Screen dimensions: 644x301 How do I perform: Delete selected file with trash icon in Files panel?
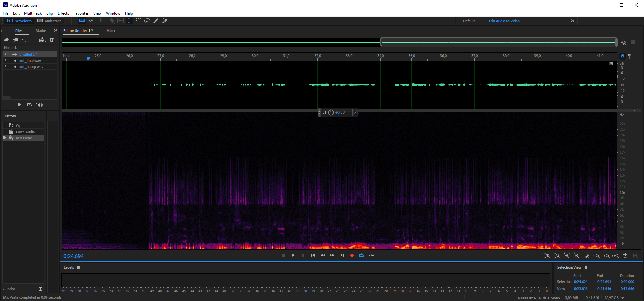click(52, 40)
